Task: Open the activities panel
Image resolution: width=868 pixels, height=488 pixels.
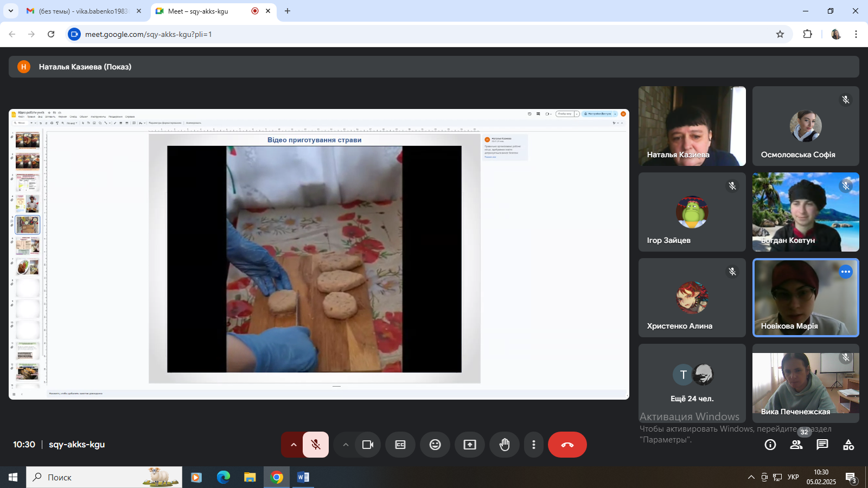Action: 848,445
